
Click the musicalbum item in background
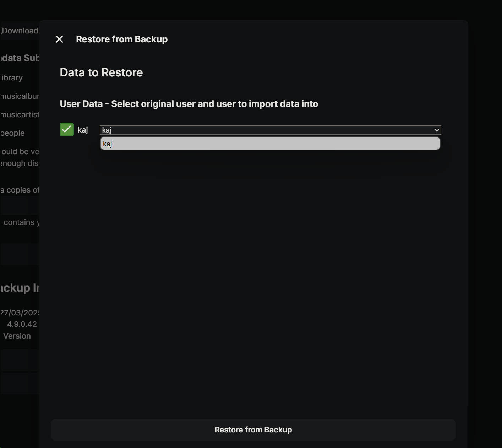pyautogui.click(x=20, y=96)
